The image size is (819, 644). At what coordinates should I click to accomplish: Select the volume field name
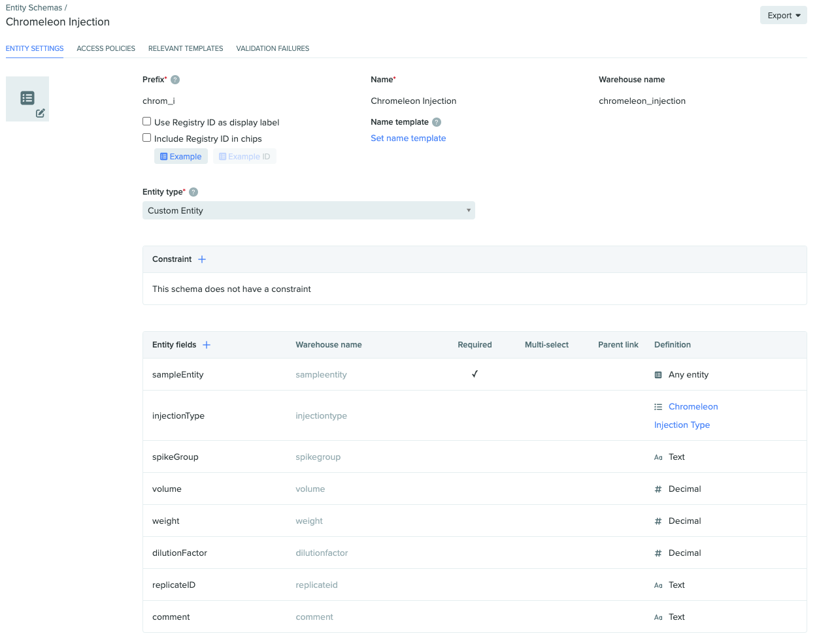[167, 489]
